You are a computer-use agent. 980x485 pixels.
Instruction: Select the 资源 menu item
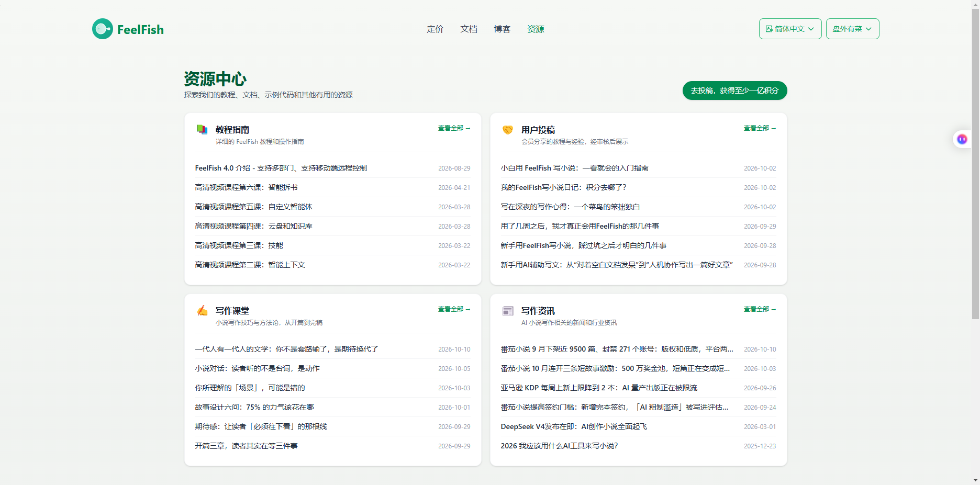click(536, 29)
